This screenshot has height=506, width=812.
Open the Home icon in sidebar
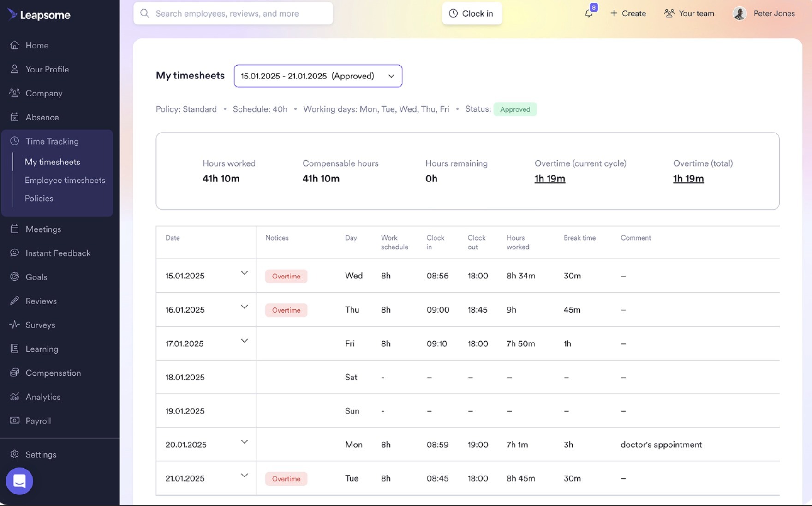coord(15,45)
